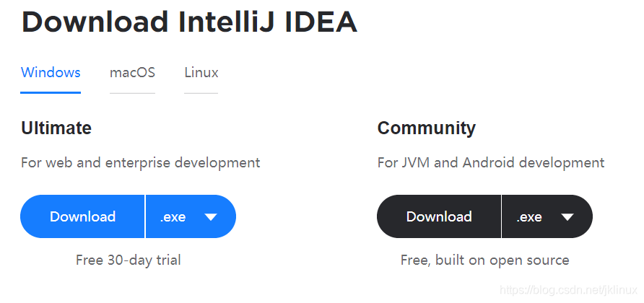Click 'Free, built on open source' caption
Image resolution: width=644 pixels, height=303 pixels.
[484, 260]
